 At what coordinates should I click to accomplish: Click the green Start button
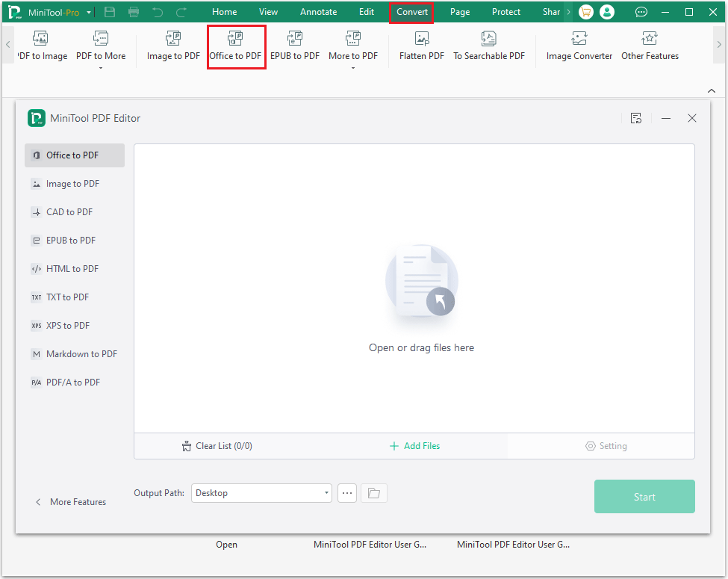[644, 497]
